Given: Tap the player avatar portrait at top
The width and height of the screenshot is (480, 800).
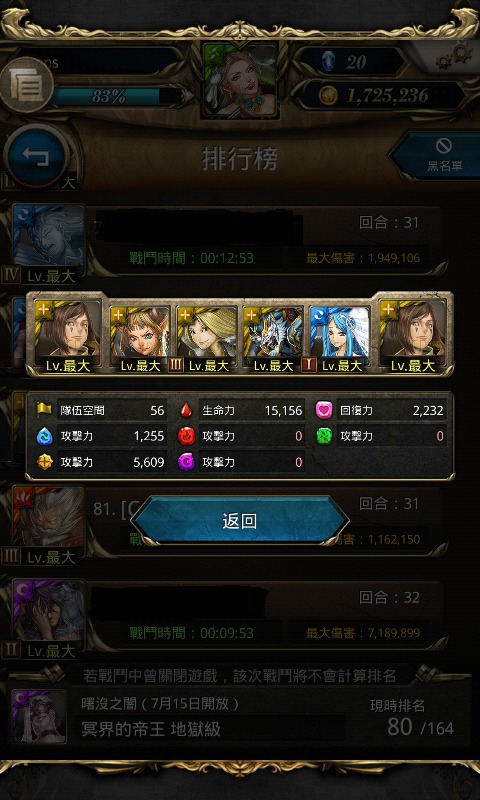Looking at the screenshot, I should pos(240,80).
